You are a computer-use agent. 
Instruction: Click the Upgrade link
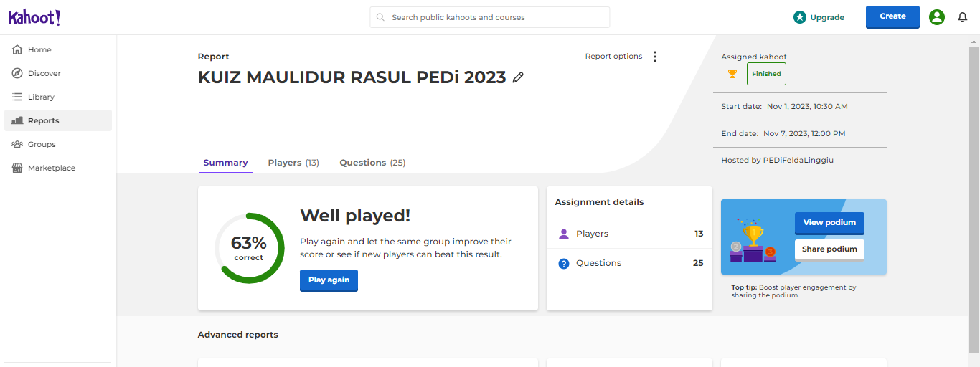(x=819, y=17)
